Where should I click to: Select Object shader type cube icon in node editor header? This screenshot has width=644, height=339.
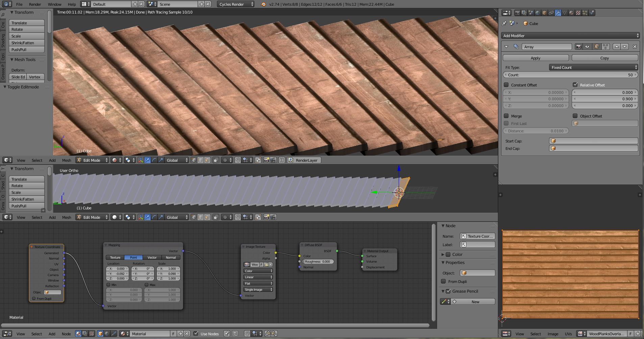100,334
